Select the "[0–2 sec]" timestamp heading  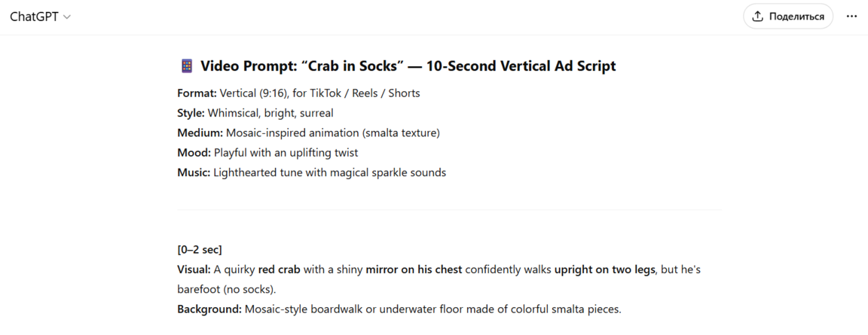[x=200, y=250]
